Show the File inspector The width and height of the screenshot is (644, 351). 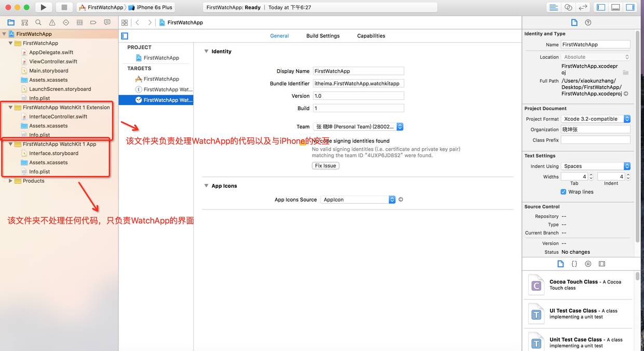(574, 22)
